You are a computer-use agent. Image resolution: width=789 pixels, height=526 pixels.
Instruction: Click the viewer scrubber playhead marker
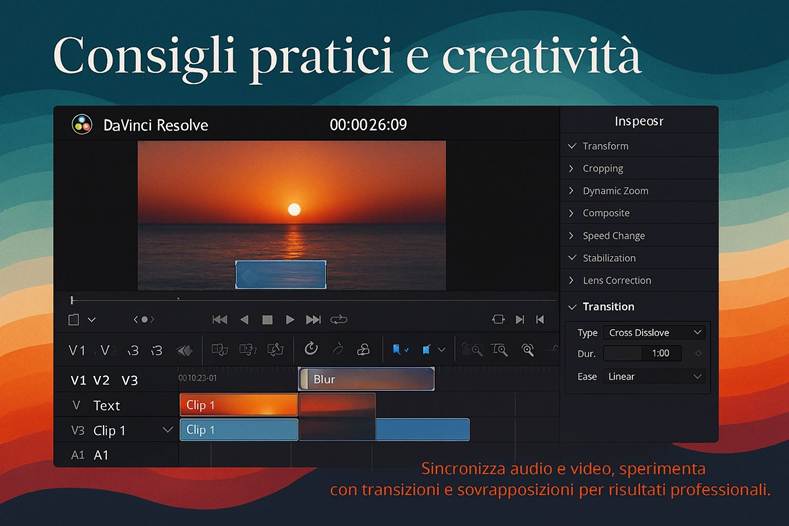[72, 300]
